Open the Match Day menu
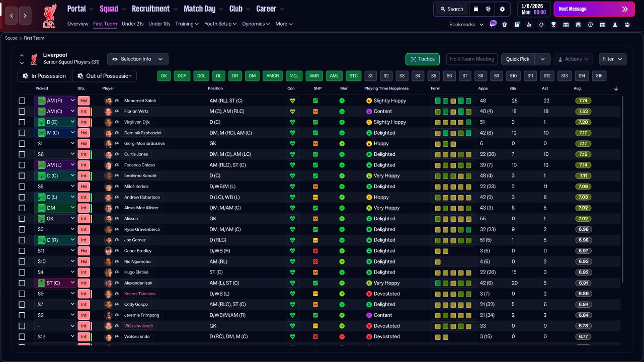644x362 pixels. pyautogui.click(x=203, y=9)
